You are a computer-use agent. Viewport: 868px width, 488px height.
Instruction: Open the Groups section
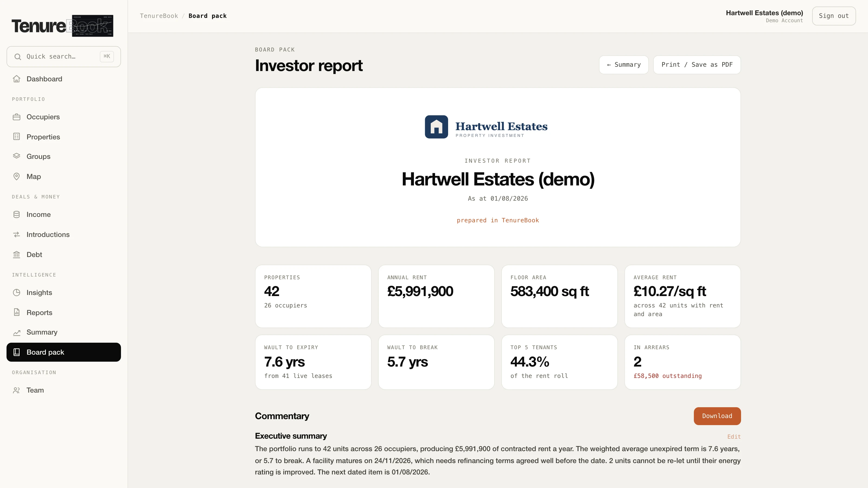[x=64, y=156]
